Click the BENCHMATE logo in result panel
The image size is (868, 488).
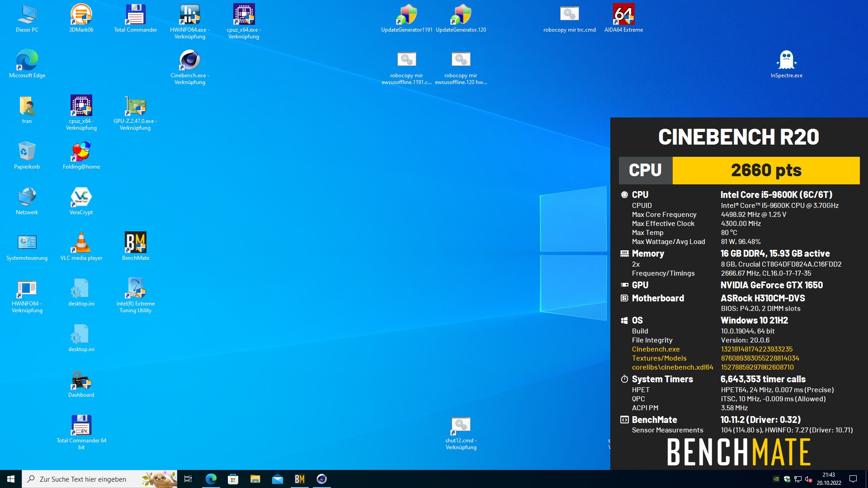click(x=739, y=452)
